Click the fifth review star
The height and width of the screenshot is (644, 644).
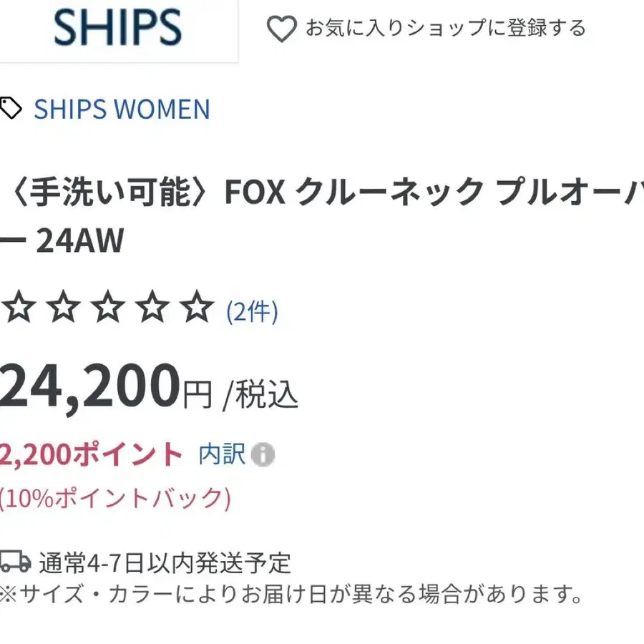197,309
